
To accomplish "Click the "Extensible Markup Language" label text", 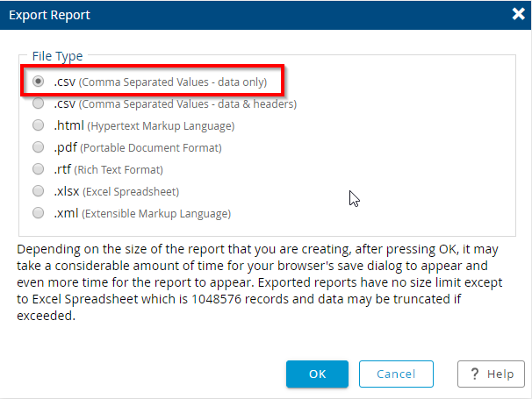I will pyautogui.click(x=158, y=214).
